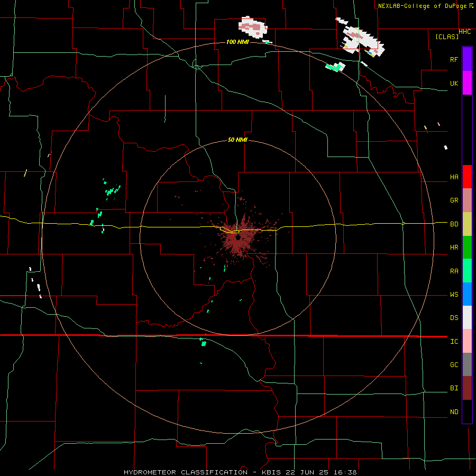Click the 'WS' legend label
The height and width of the screenshot is (476, 476).
click(x=454, y=295)
